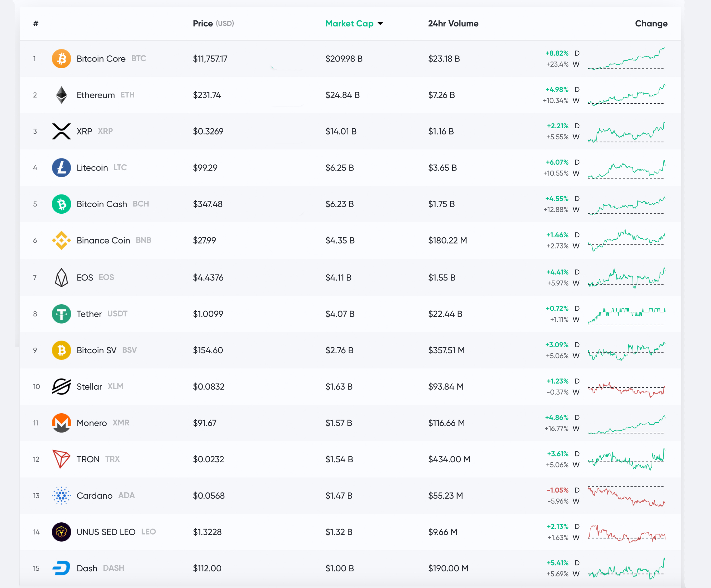Screen dimensions: 711x588
Task: Click Bitcoin SV price $154.60
Action: (x=208, y=351)
